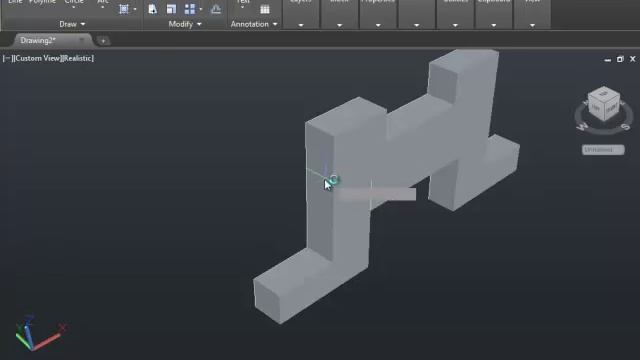Click the ViewCube top face
The image size is (640, 360).
[603, 94]
